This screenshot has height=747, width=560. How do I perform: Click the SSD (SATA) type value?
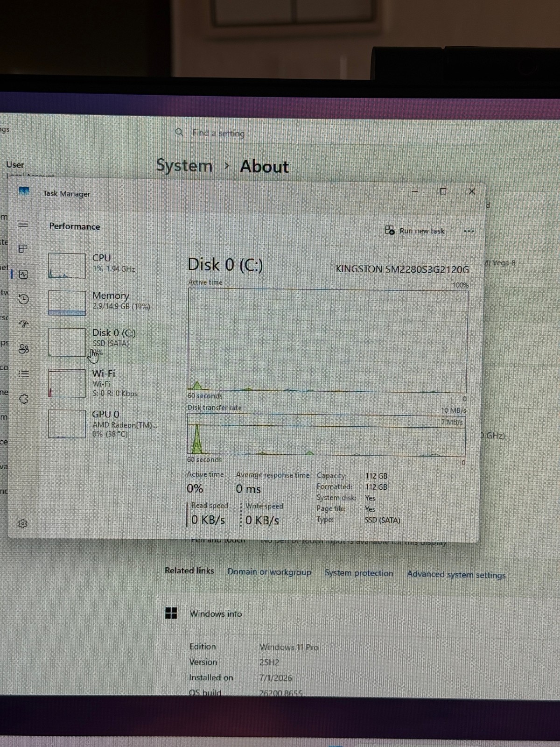[382, 520]
